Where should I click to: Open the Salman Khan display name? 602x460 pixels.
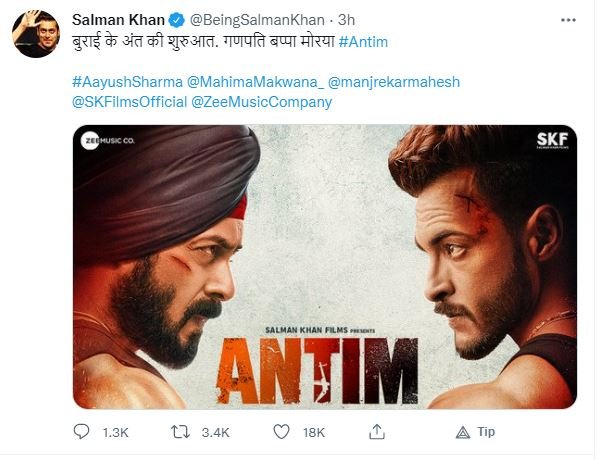(116, 21)
